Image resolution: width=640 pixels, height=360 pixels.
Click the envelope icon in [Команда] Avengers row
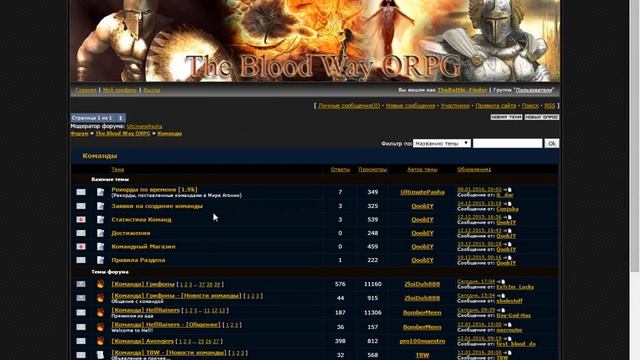(x=81, y=341)
